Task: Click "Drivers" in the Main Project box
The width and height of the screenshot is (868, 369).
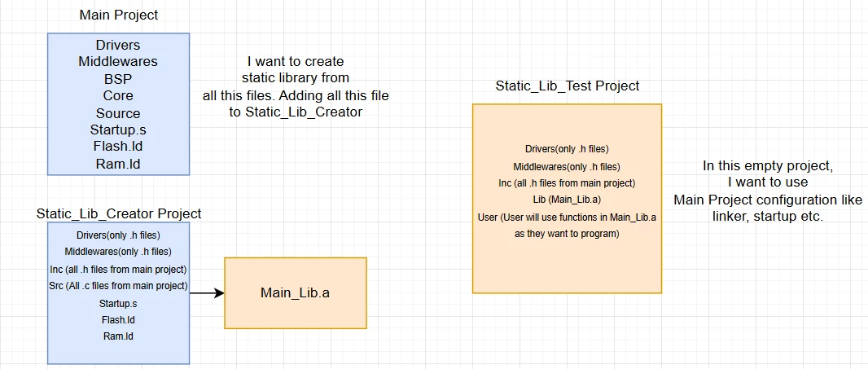Action: [x=118, y=45]
